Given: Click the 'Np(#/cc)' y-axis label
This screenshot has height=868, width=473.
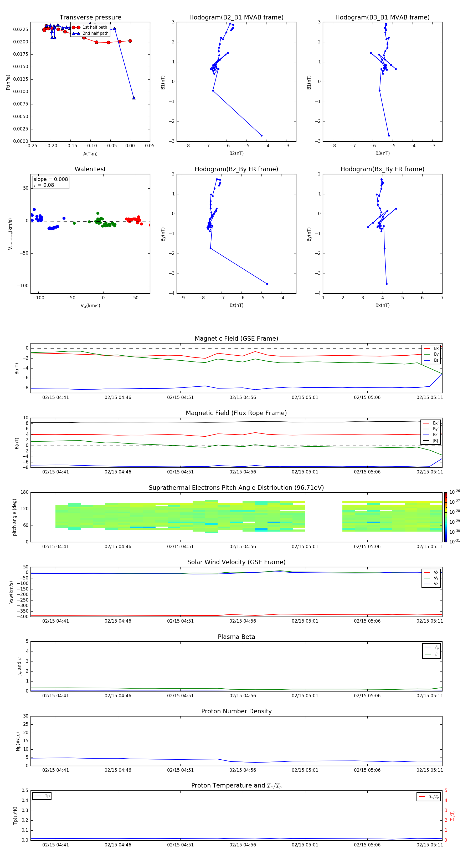Looking at the screenshot, I should (x=18, y=741).
